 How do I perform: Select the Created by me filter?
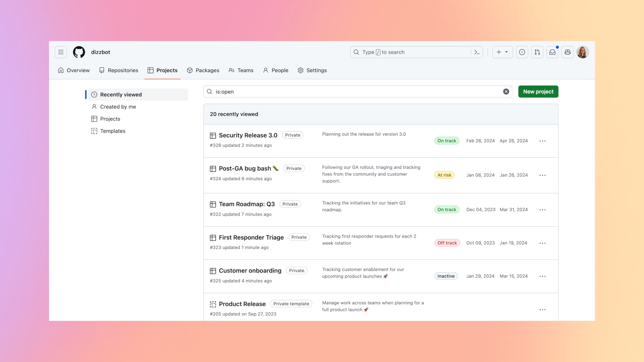(x=118, y=106)
